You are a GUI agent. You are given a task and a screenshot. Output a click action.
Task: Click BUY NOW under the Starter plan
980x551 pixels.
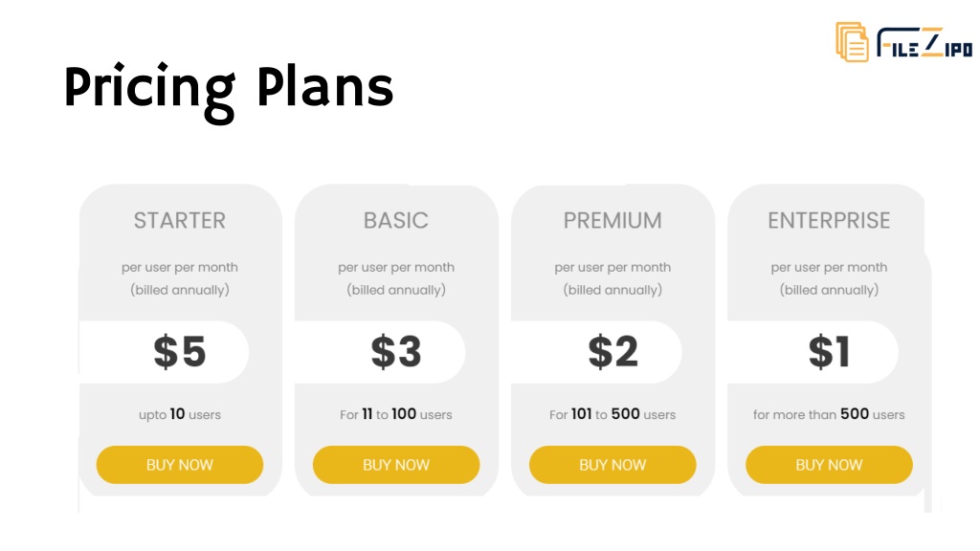tap(179, 465)
